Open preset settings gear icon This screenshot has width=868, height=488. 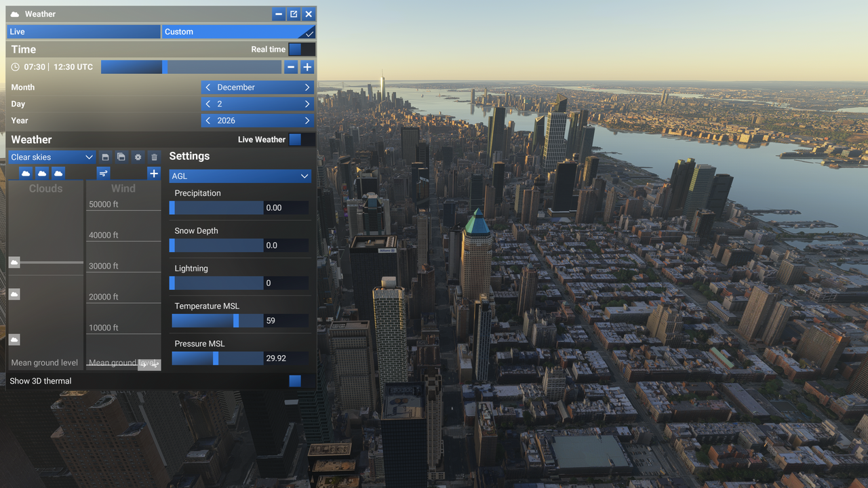click(x=138, y=157)
